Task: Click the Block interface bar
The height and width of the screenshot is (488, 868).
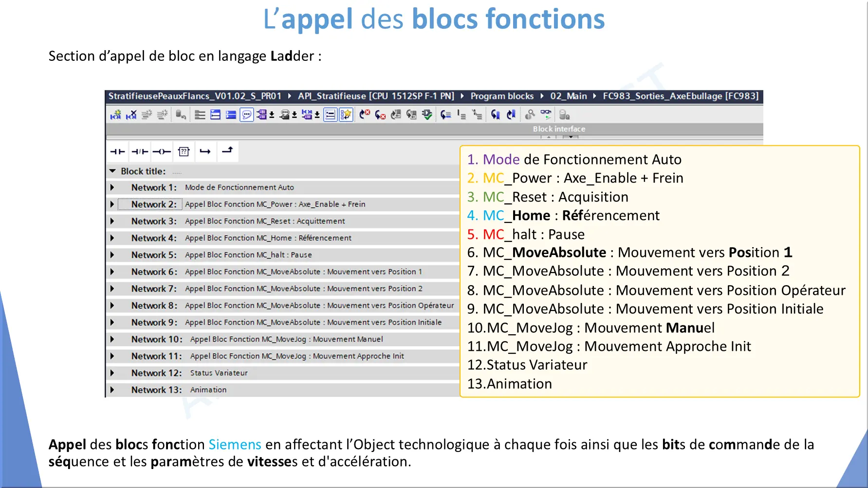Action: 558,129
